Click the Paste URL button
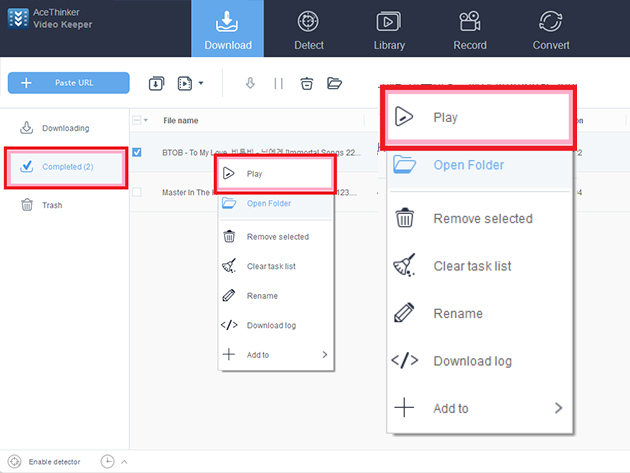This screenshot has height=473, width=630. click(68, 83)
